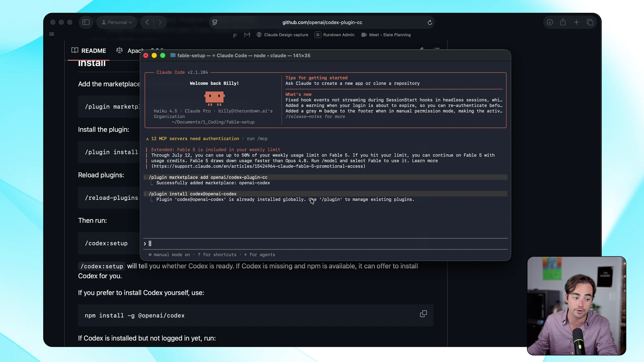
Task: Open the graduation cap bookmark icon
Action: 235,35
